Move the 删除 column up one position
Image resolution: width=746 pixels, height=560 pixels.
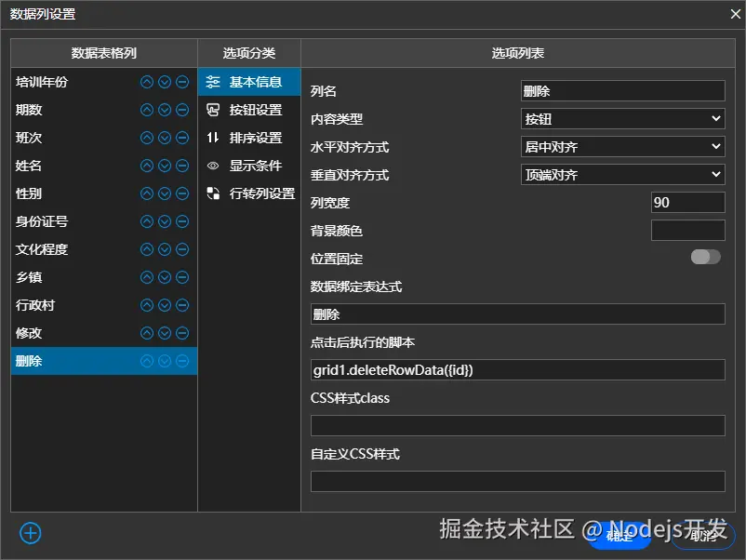tap(147, 361)
